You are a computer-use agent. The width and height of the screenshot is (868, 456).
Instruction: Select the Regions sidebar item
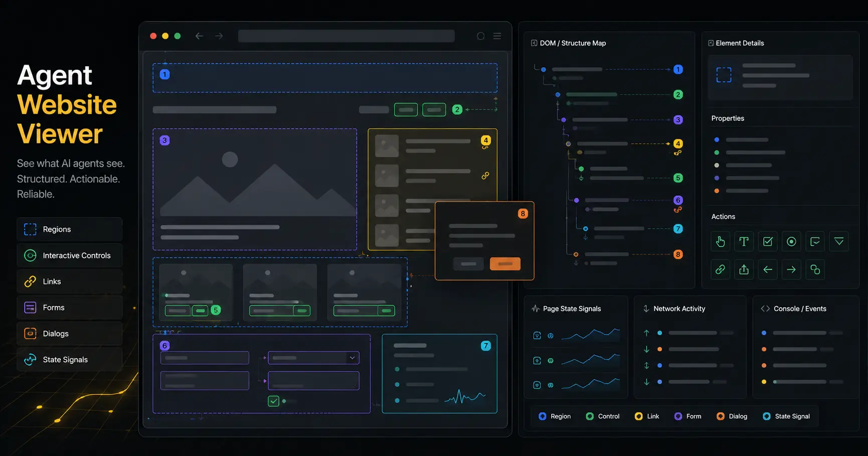tap(70, 229)
